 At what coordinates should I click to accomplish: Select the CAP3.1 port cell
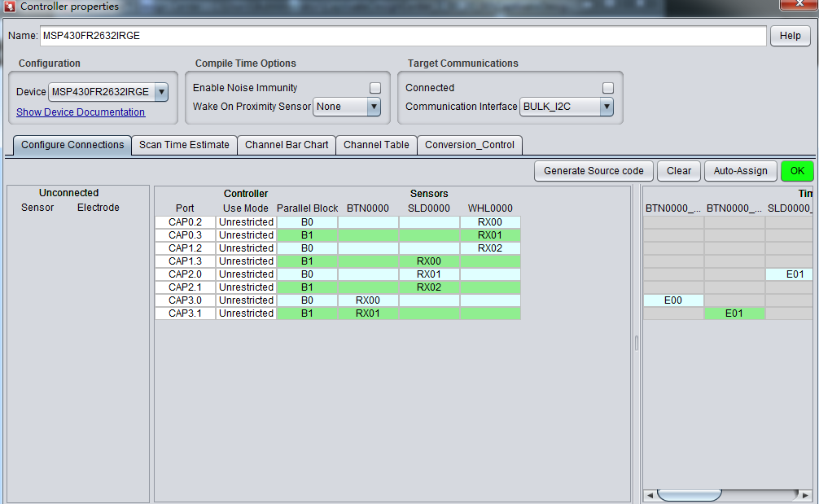click(185, 313)
